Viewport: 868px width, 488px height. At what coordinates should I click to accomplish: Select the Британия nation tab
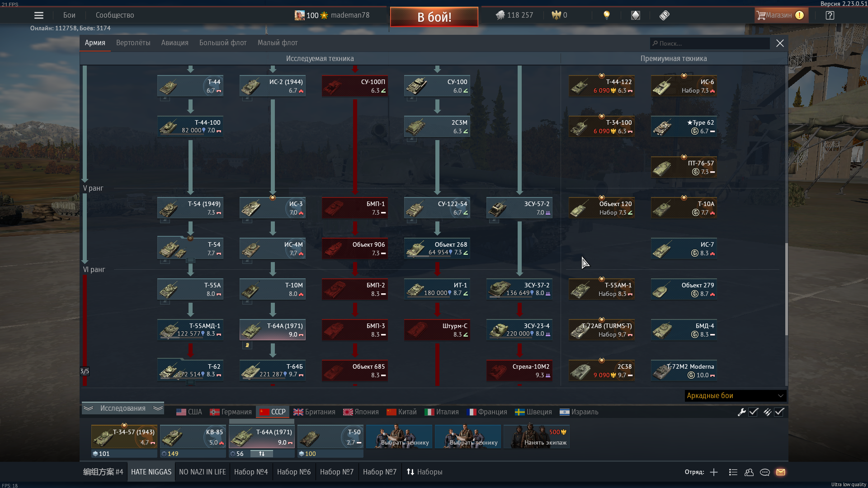pyautogui.click(x=314, y=412)
